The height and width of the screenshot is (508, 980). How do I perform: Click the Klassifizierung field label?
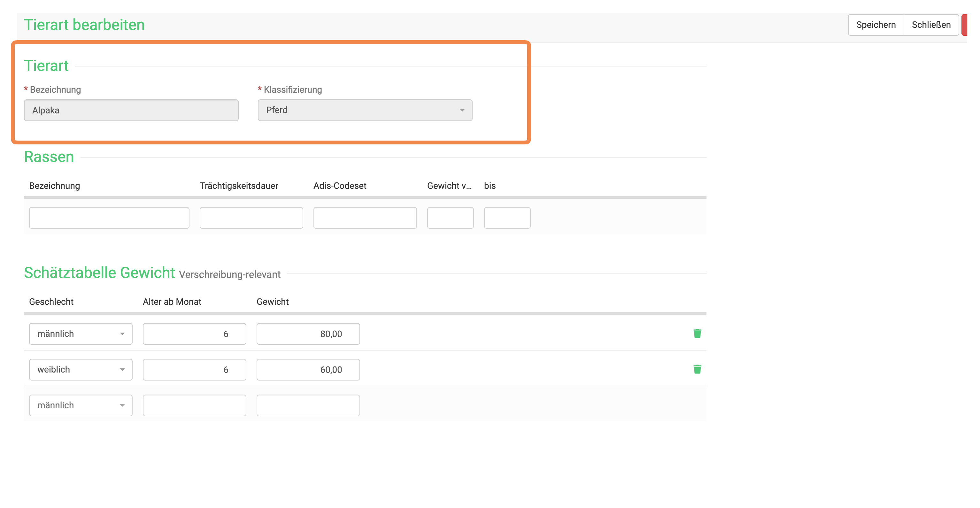(293, 90)
